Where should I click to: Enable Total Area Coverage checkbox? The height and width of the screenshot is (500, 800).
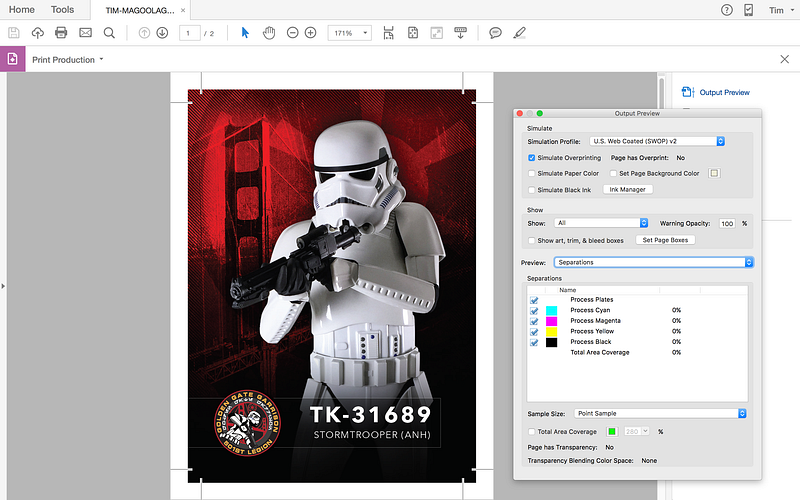(532, 432)
